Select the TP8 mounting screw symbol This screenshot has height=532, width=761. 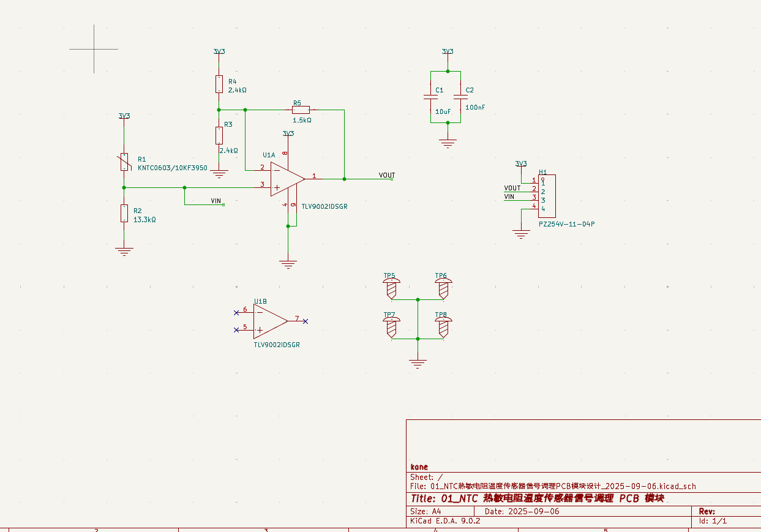[x=443, y=326]
